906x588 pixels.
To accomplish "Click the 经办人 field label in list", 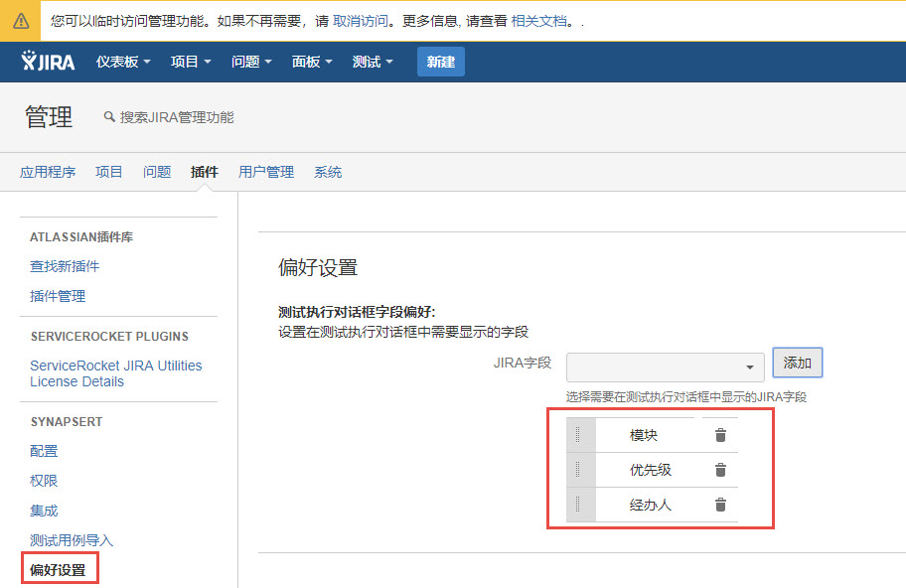I will coord(651,505).
